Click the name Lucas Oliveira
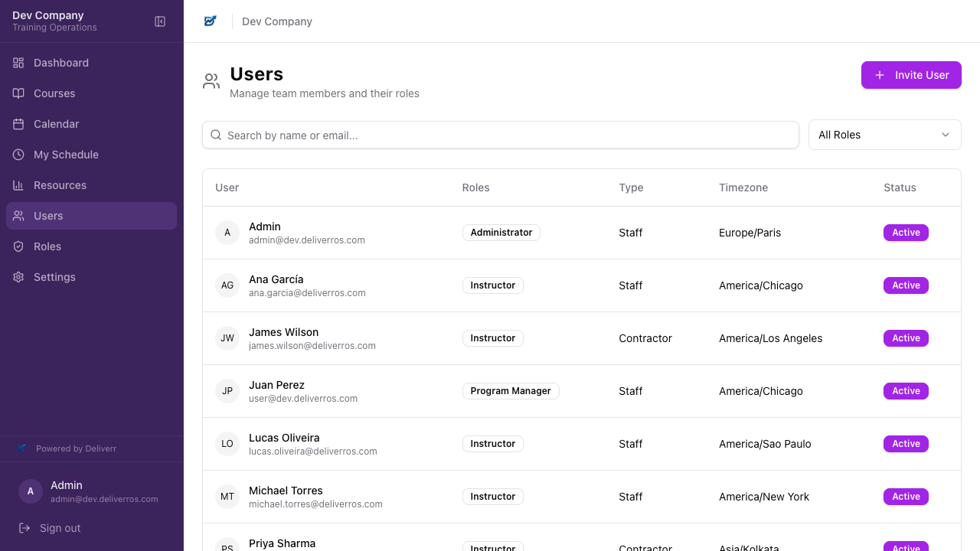Viewport: 980px width, 551px height. click(284, 438)
